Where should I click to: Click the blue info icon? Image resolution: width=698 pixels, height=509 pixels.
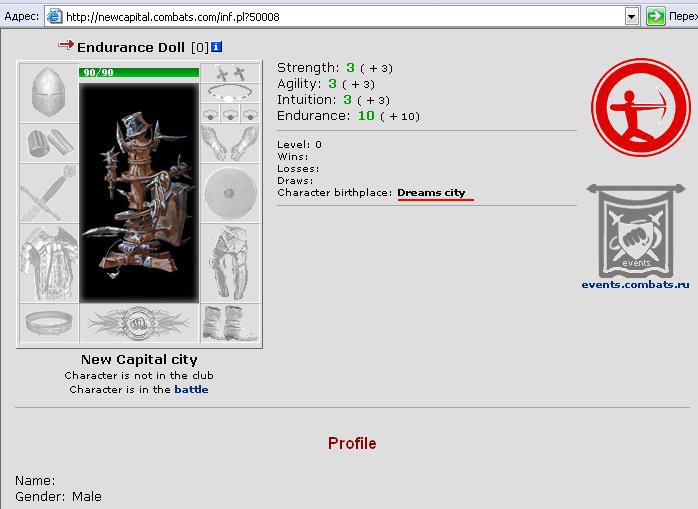coord(216,47)
